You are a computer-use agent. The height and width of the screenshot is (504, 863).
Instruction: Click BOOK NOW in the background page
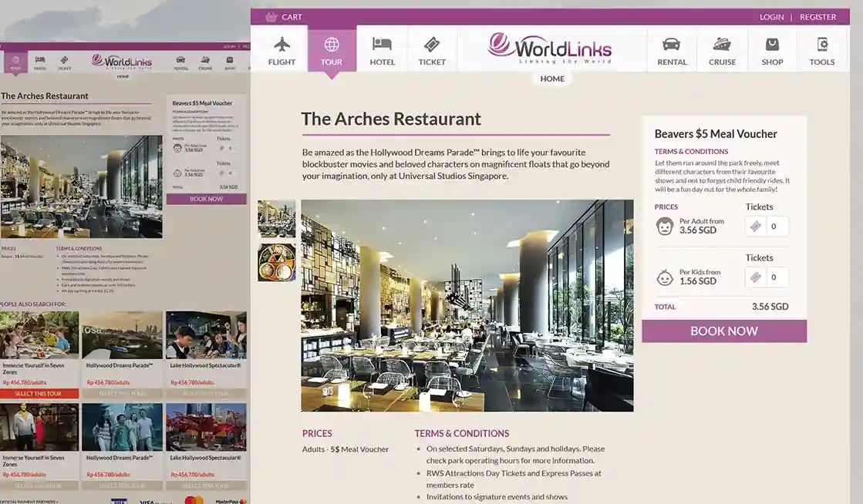[207, 199]
